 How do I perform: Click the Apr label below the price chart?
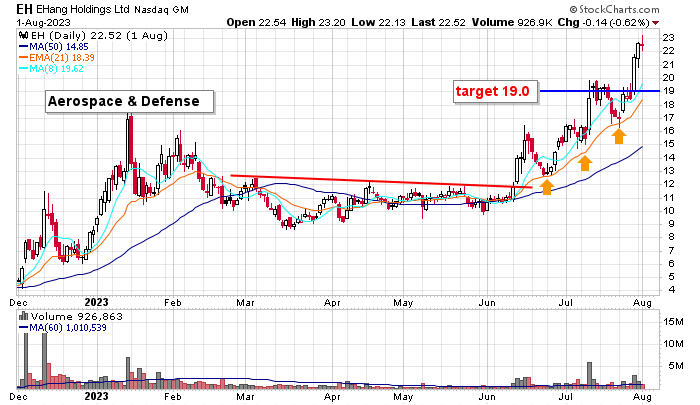pos(332,303)
